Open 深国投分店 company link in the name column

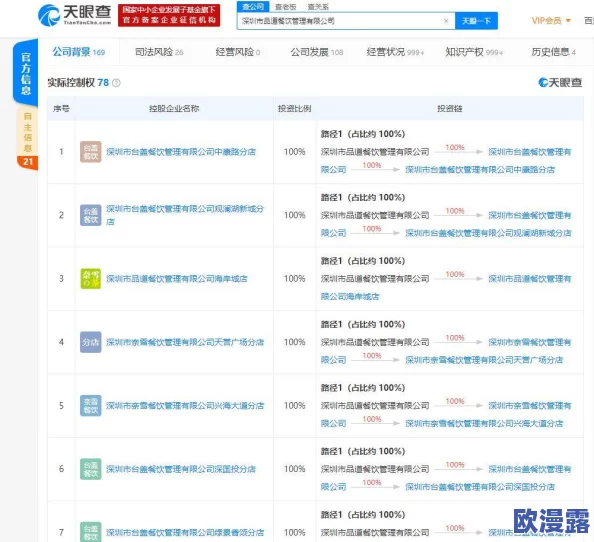coord(181,469)
